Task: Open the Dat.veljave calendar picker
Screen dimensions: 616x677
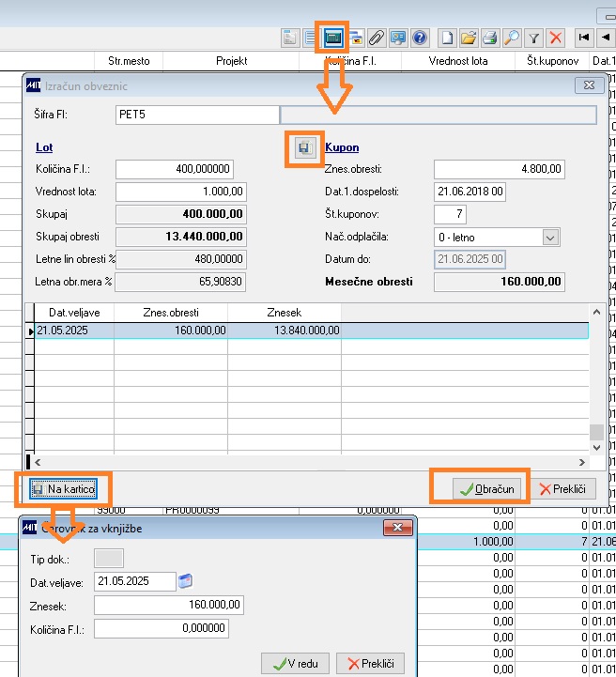Action: [185, 581]
